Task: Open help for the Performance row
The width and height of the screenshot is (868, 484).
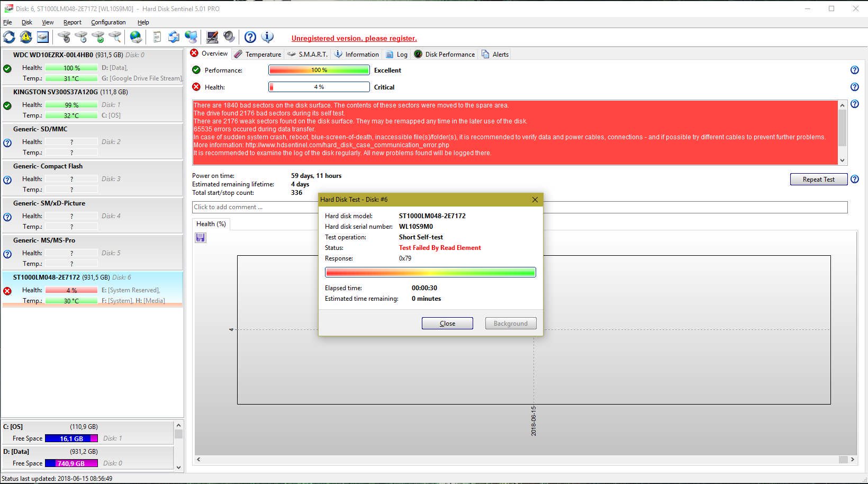Action: 854,70
